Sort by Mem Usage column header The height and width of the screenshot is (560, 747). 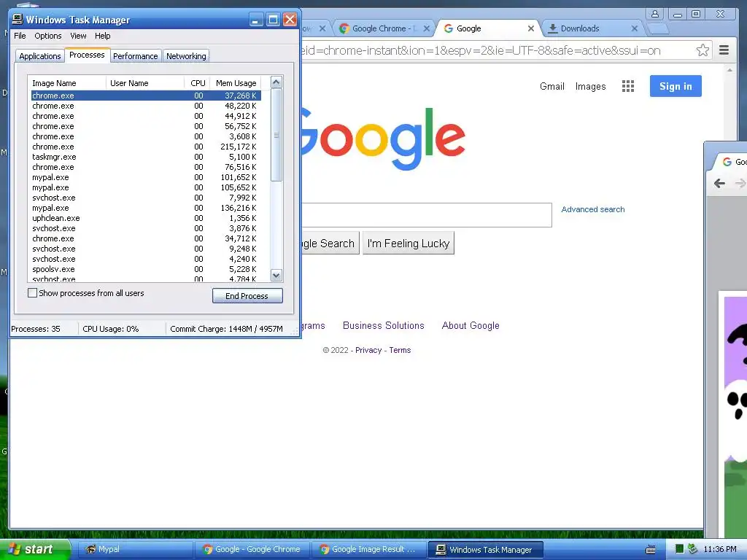pyautogui.click(x=236, y=83)
